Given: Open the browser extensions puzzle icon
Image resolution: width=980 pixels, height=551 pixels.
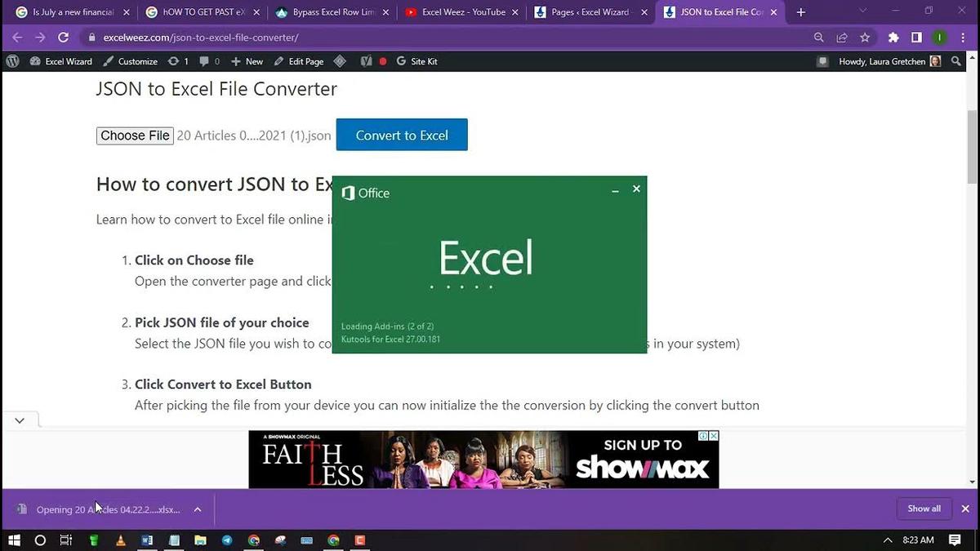Looking at the screenshot, I should [893, 37].
